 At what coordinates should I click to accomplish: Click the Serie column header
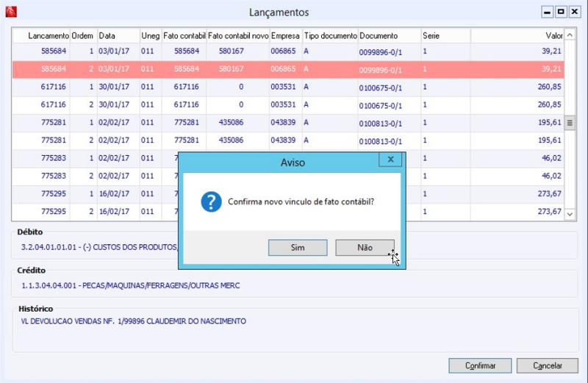(445, 35)
